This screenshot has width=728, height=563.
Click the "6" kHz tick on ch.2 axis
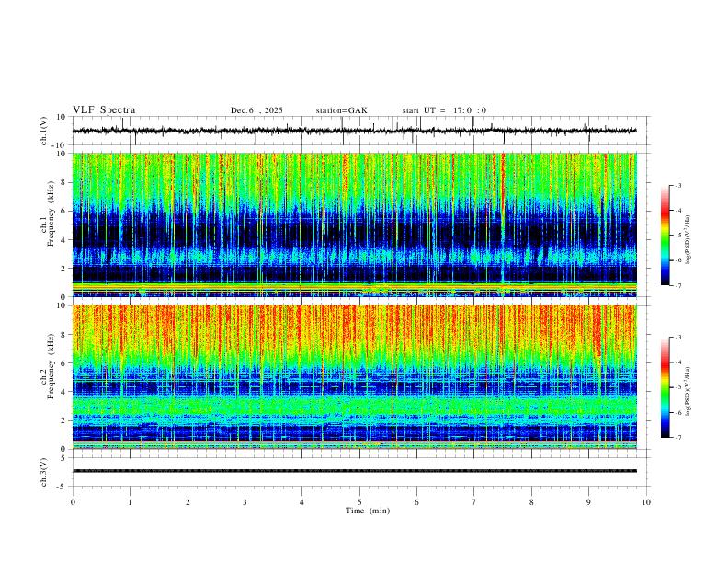(63, 363)
